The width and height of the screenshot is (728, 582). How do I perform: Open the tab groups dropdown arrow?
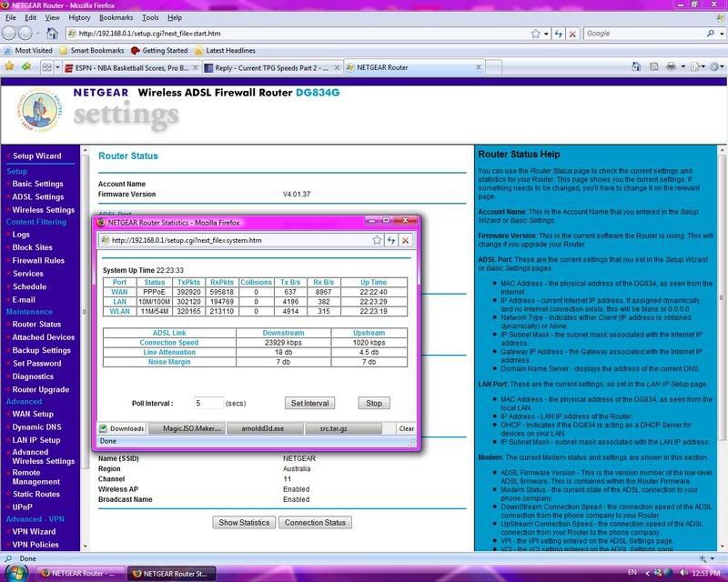coord(57,67)
